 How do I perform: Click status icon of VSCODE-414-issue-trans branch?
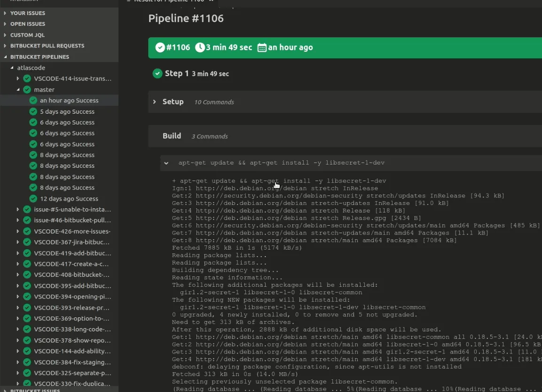point(27,78)
